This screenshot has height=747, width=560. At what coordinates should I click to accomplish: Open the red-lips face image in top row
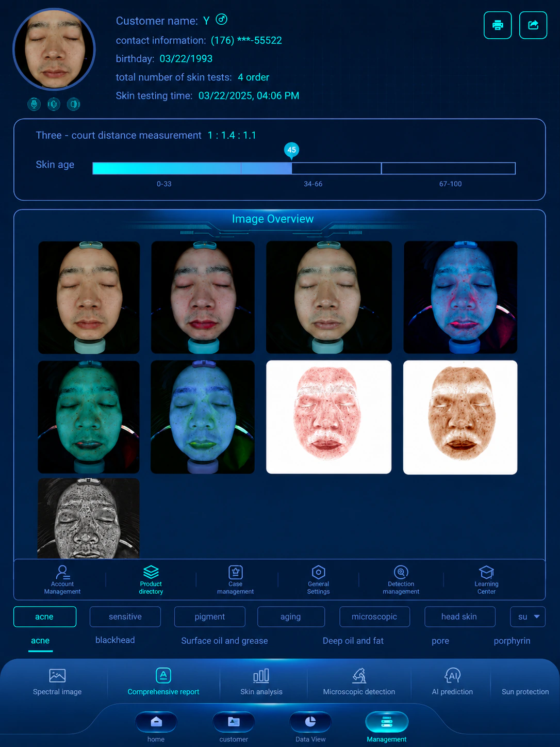coord(203,298)
